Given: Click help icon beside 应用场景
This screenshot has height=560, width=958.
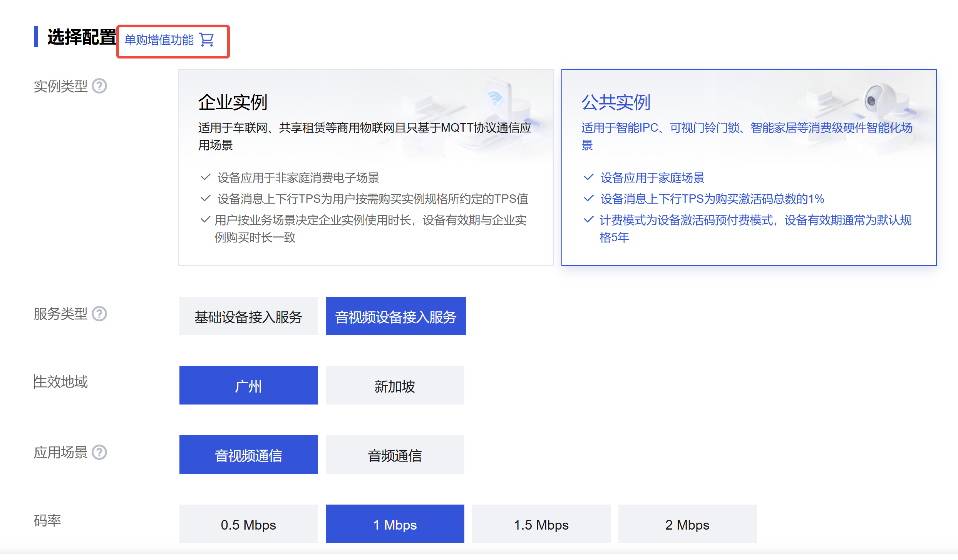Looking at the screenshot, I should tap(100, 452).
